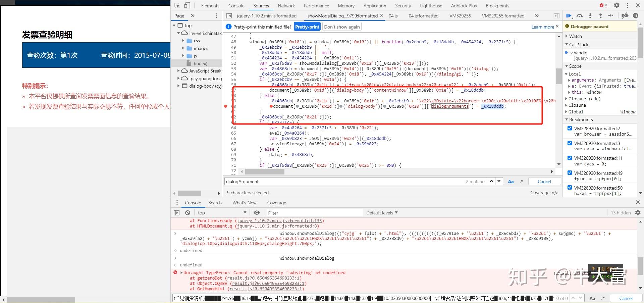Open the console context dropdown showing top
Screen dimensions: 644x303
click(x=222, y=213)
